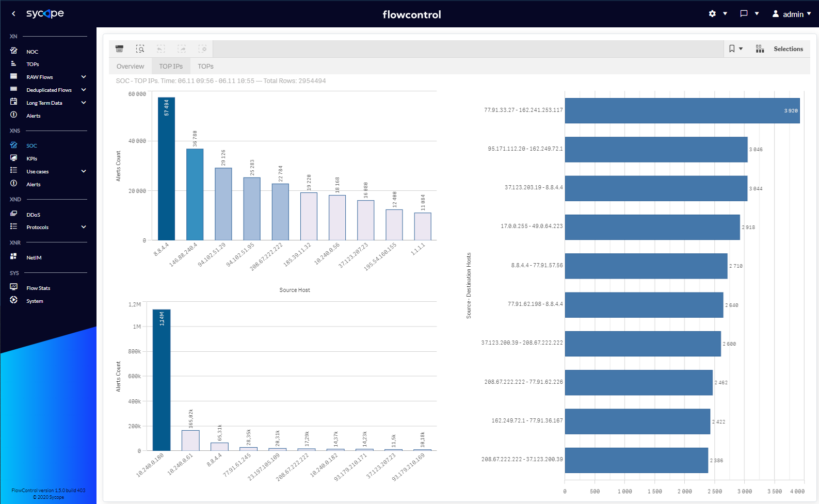
Task: Click the SOC - TOP IPs time range text
Action: click(221, 81)
